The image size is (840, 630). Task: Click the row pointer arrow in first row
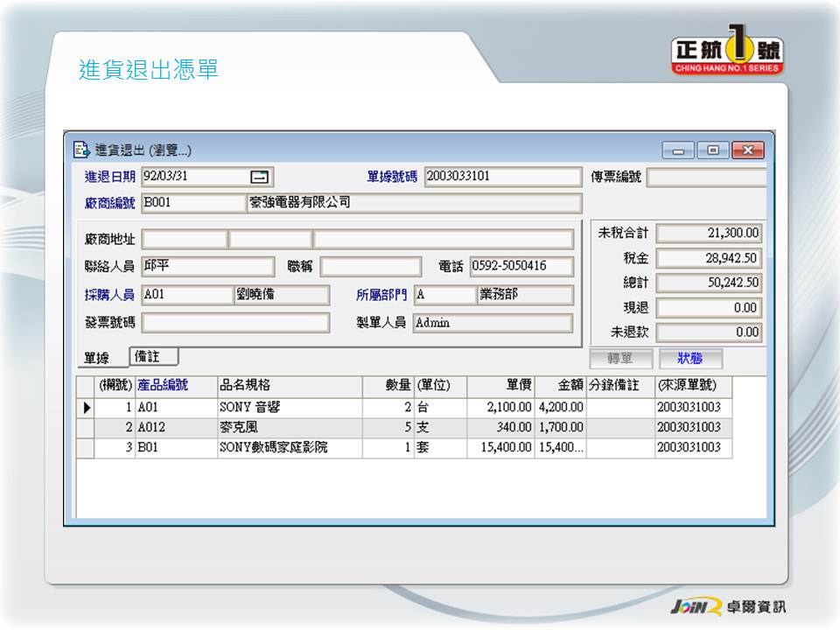(x=86, y=408)
